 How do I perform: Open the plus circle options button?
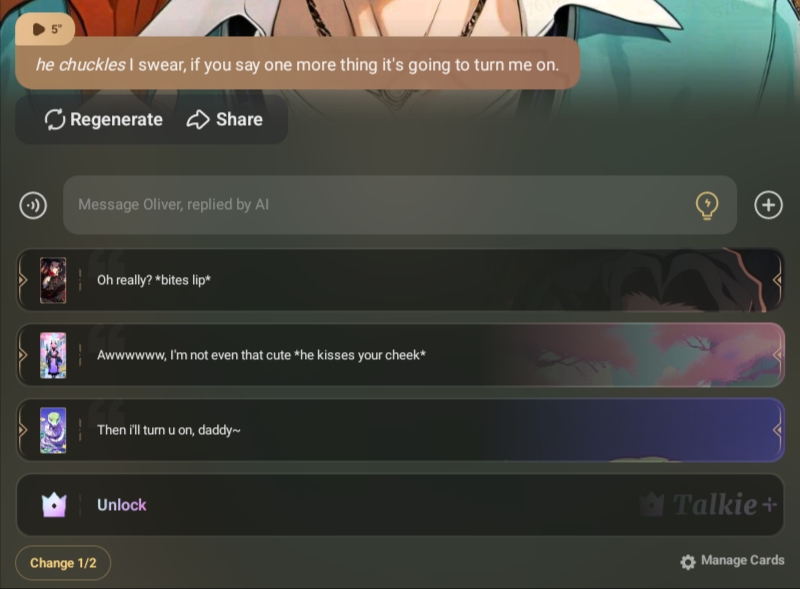768,205
